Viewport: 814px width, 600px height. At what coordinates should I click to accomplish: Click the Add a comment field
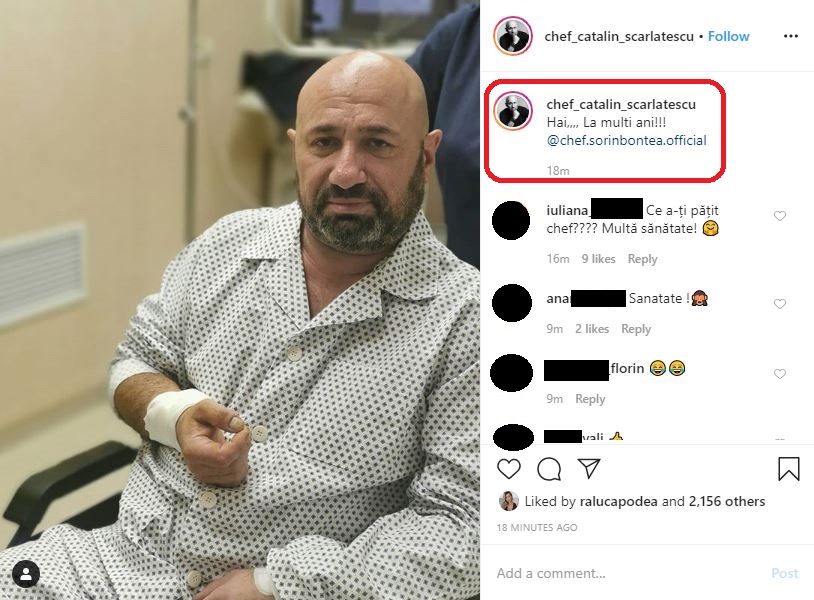628,573
